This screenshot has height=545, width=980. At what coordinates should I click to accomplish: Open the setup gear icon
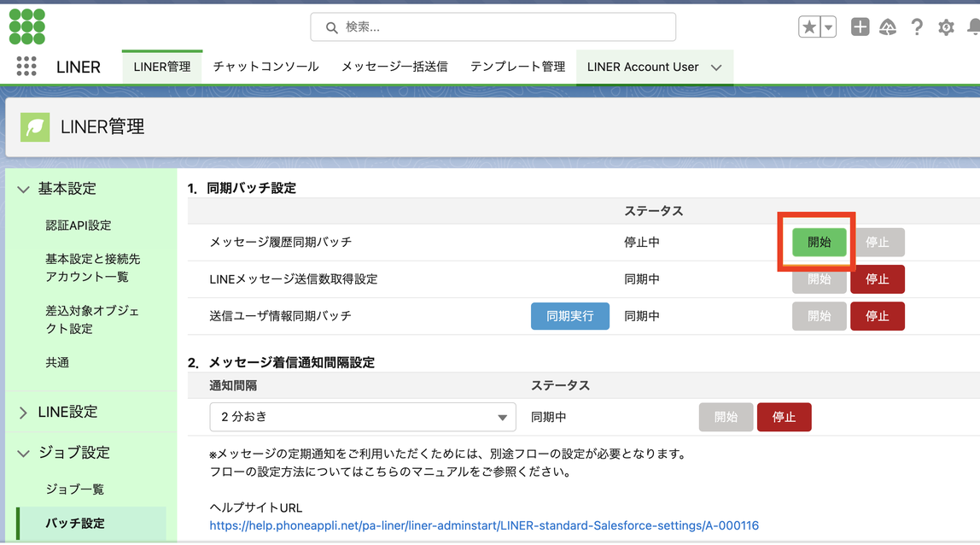pos(946,26)
